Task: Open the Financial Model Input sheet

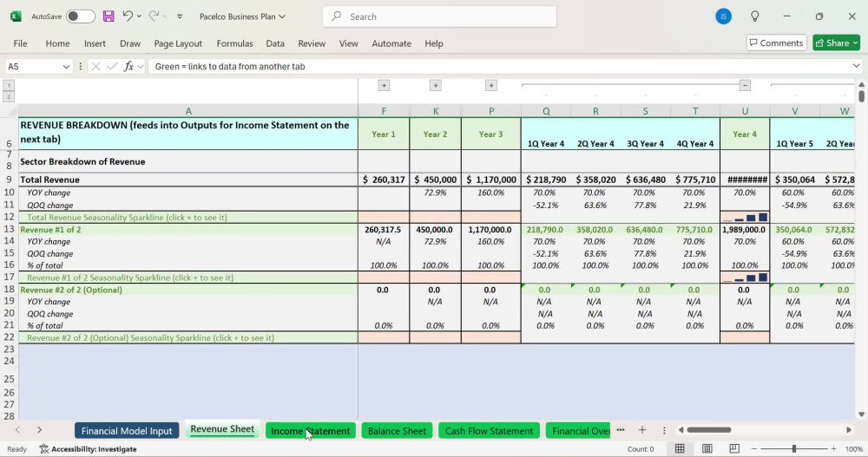Action: (127, 430)
